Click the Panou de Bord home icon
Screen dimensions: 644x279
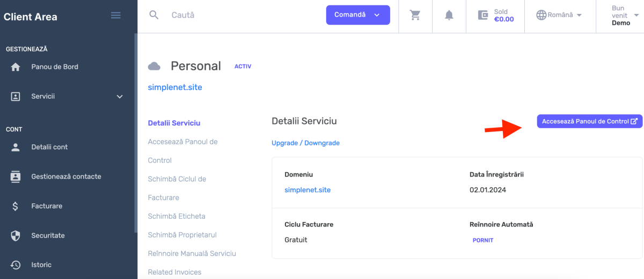[16, 67]
